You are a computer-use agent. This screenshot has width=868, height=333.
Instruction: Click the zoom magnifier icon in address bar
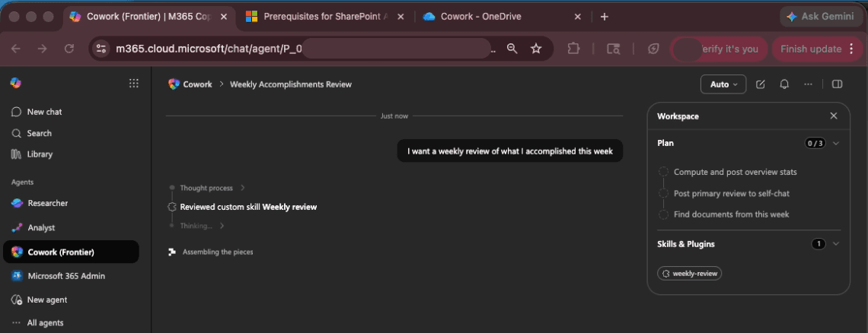(512, 49)
